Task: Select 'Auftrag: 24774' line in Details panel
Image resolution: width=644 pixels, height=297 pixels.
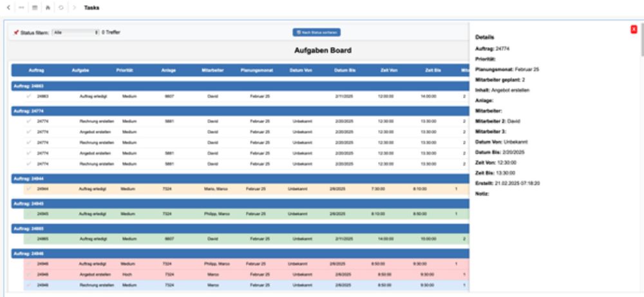Action: [493, 48]
